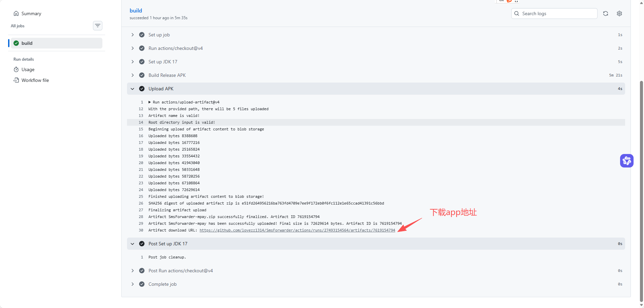This screenshot has height=308, width=644.
Task: Click 'Uploaded bytes 72629614' log line
Action: pos(174,190)
